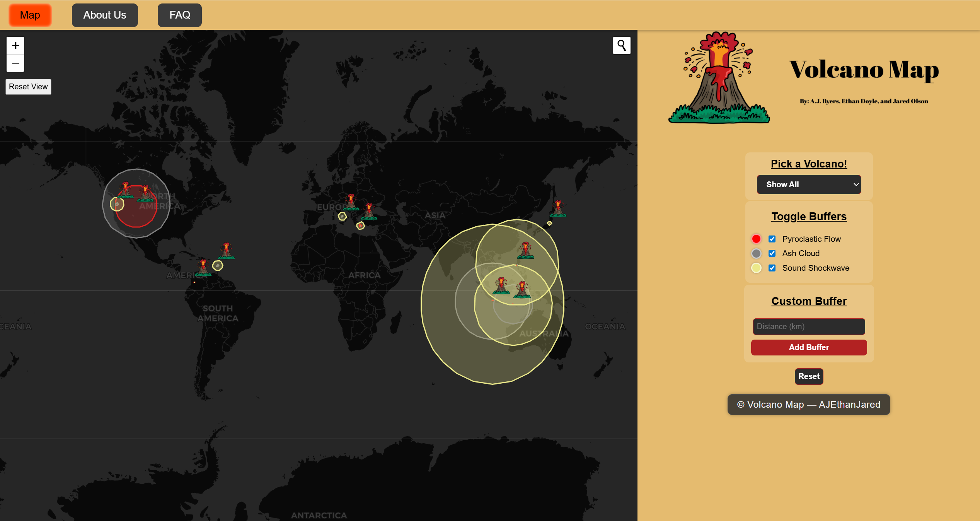Screen dimensions: 980x521
Task: Select the Map tab
Action: [30, 15]
